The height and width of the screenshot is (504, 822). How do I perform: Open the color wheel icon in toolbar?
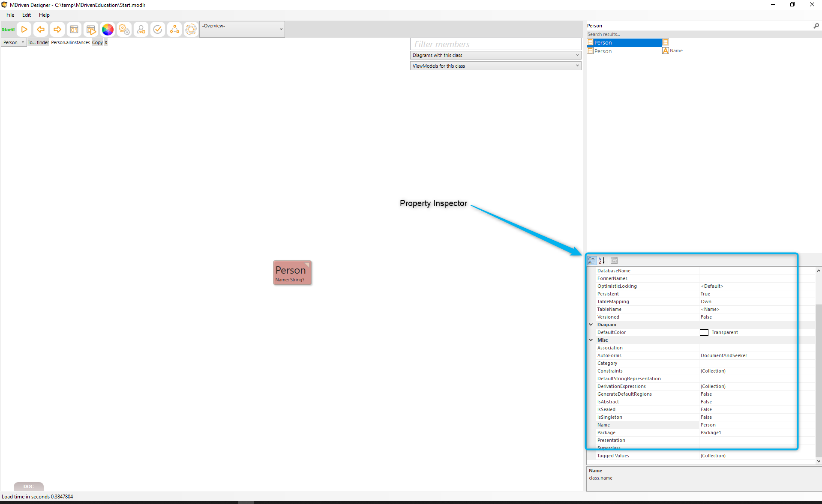(108, 30)
